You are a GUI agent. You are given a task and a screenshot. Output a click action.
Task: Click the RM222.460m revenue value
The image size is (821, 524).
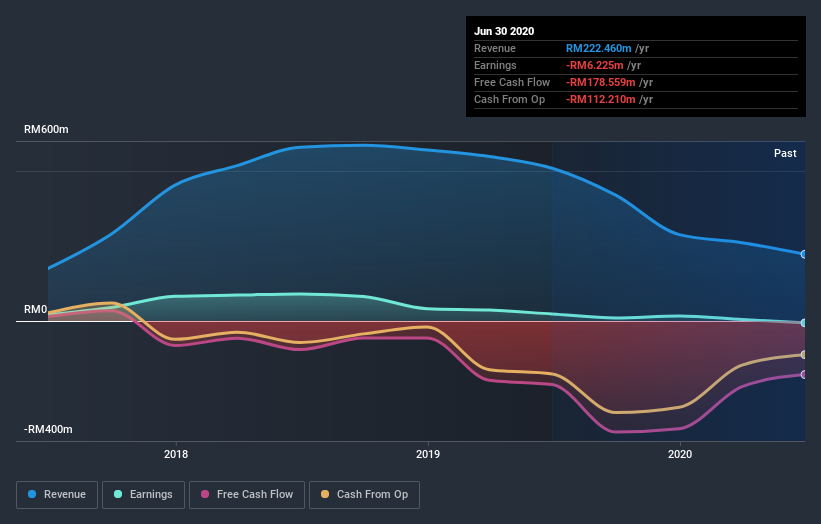598,48
